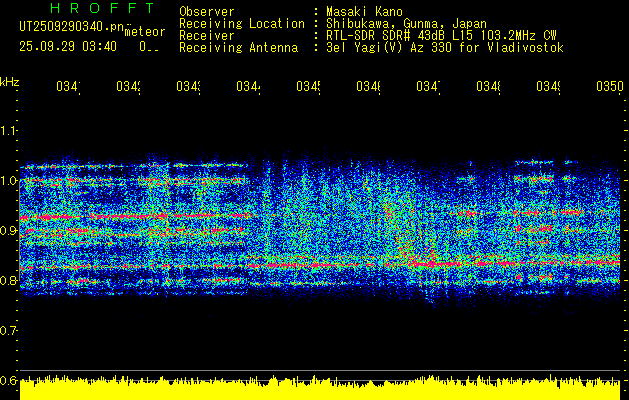Click the 0.9 frequency axis label
Viewport: 629px width, 400px height.
pyautogui.click(x=8, y=231)
